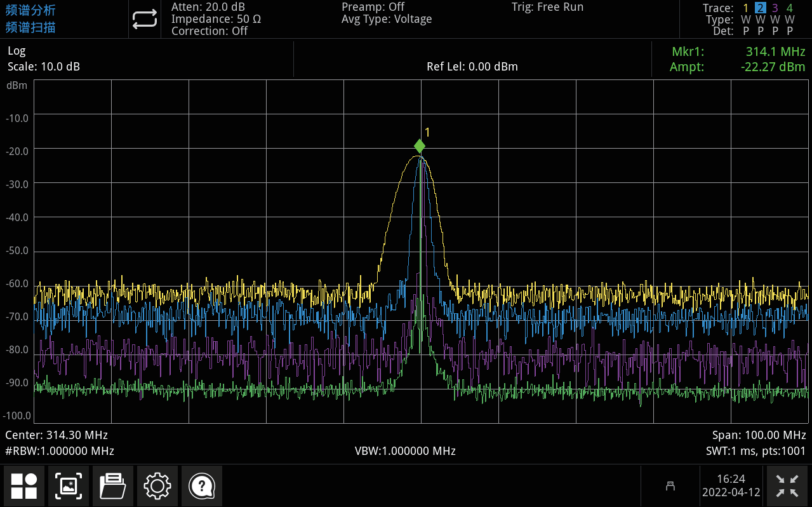
Task: Open the settings gear icon
Action: click(157, 486)
